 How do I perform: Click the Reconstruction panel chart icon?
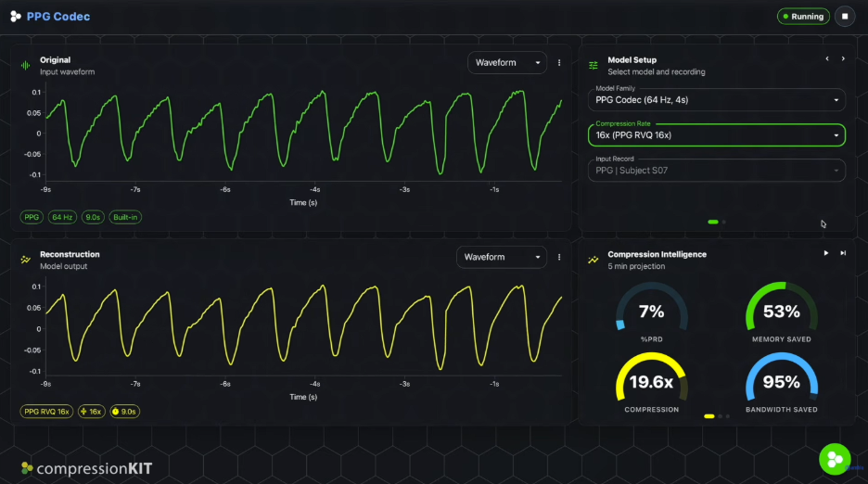tap(25, 260)
